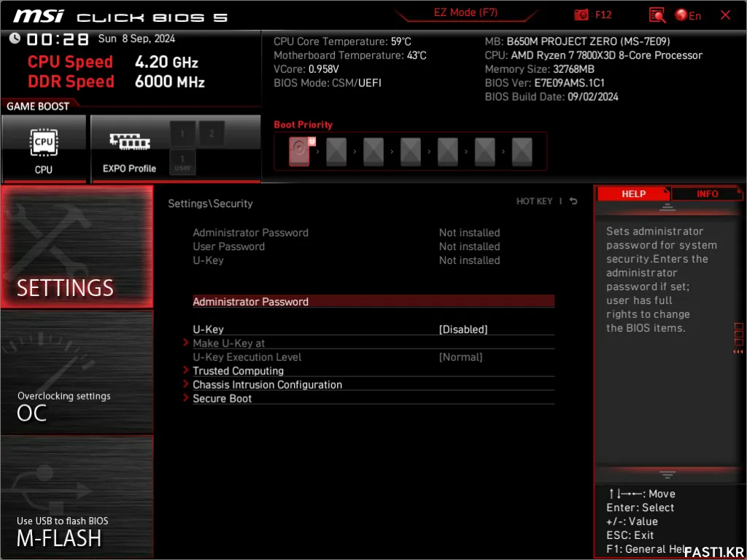Open the U-Key Execution Level [Normal] dropdown
747x560 pixels.
point(460,357)
